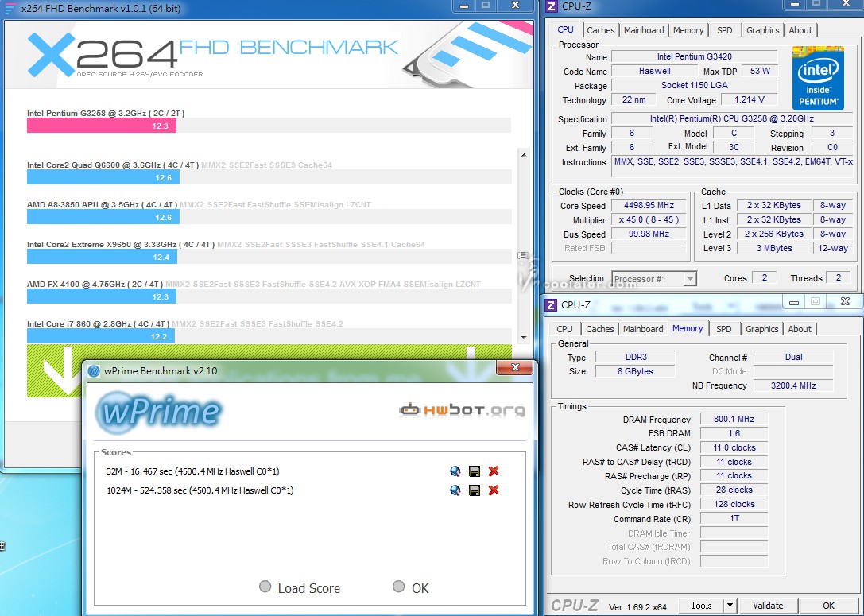864x616 pixels.
Task: Open SPD tab in upper CPU-Z
Action: tap(725, 30)
